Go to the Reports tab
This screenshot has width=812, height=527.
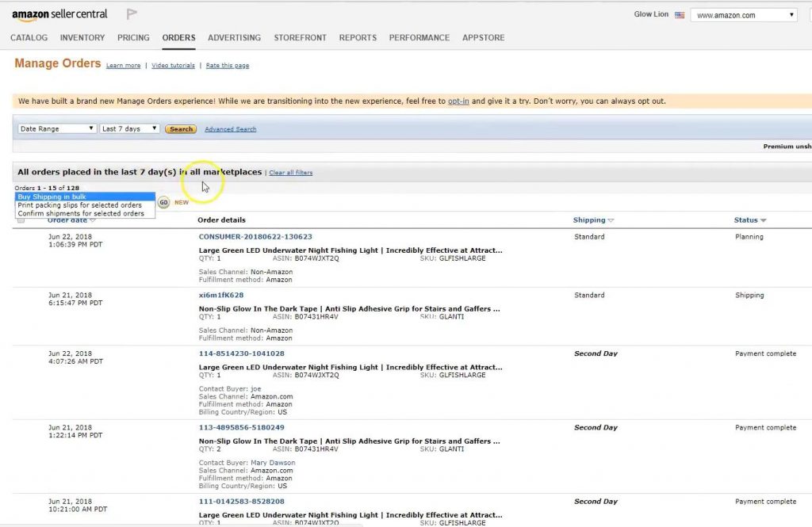[358, 37]
